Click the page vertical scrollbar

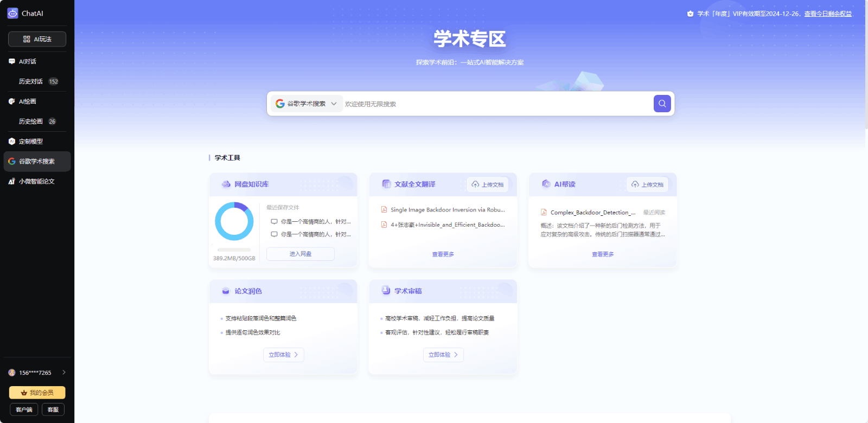(x=866, y=65)
